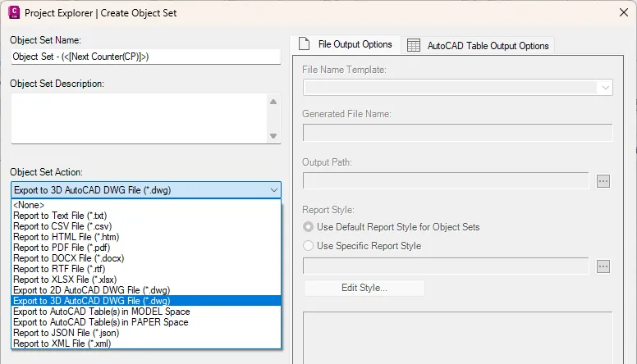Viewport: 637px width, 364px height.
Task: Open AutoCAD Table Output Options tab
Action: 478,46
